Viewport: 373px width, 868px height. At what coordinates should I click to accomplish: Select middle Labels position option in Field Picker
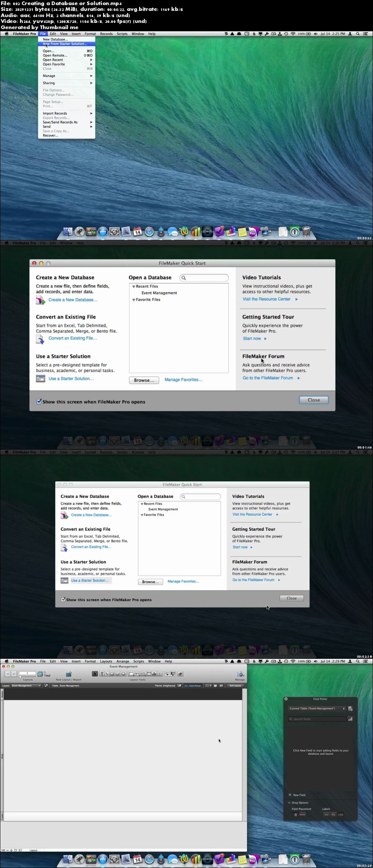pos(333,815)
